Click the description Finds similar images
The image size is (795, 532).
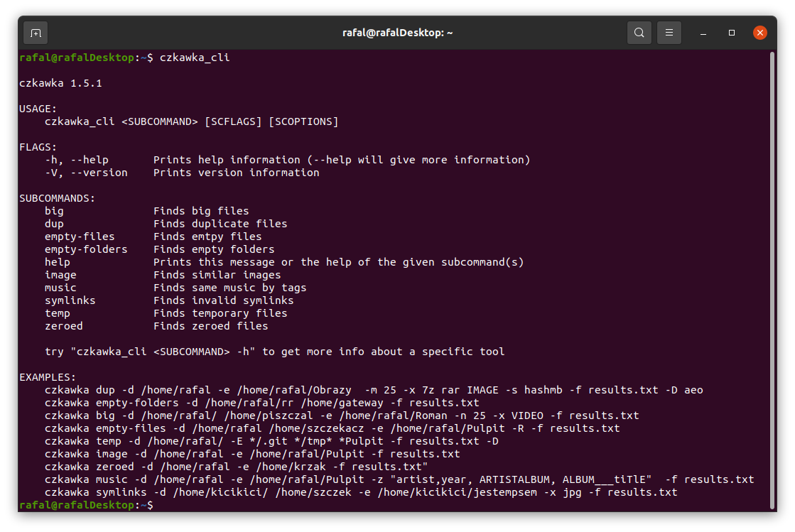(x=217, y=275)
